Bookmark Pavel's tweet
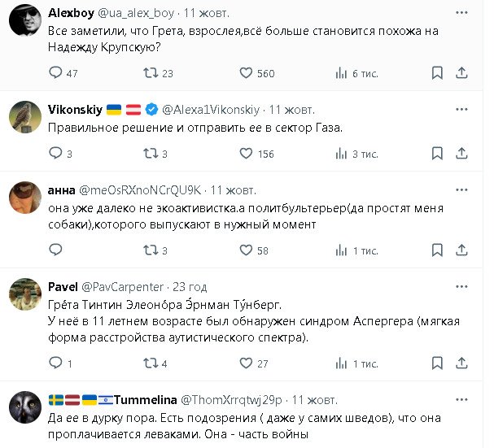The height and width of the screenshot is (448, 494). pyautogui.click(x=437, y=363)
